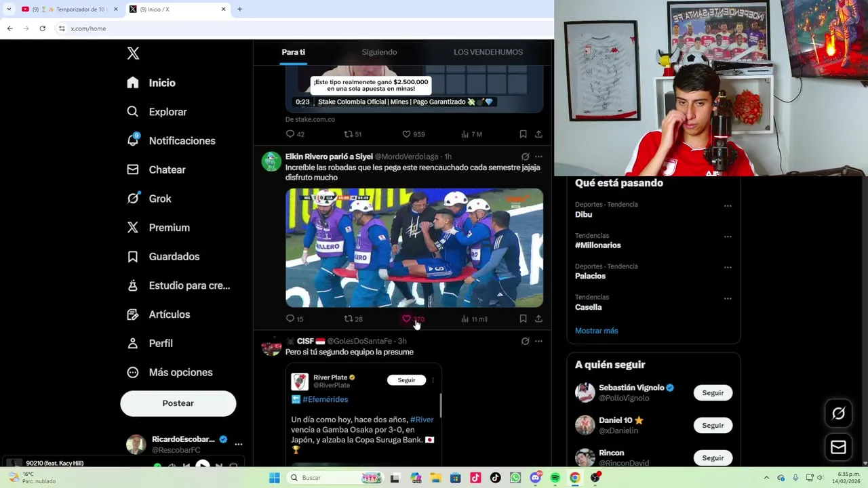The image size is (868, 488).
Task: Open Notificaciones in sidebar
Action: (x=171, y=140)
